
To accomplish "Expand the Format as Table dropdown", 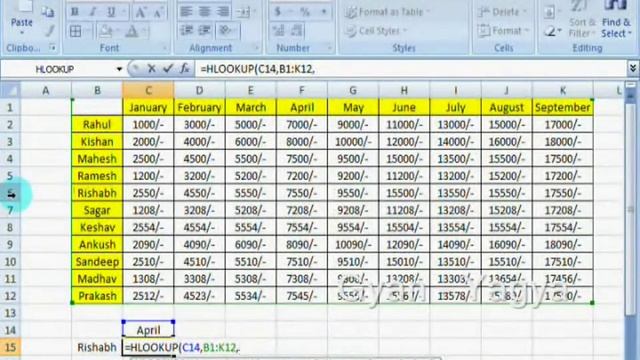I will point(428,12).
